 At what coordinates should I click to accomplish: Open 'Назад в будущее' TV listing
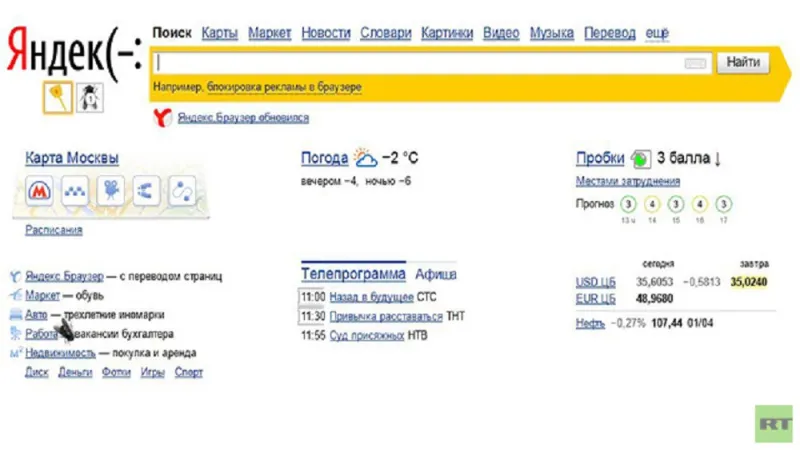pyautogui.click(x=371, y=297)
